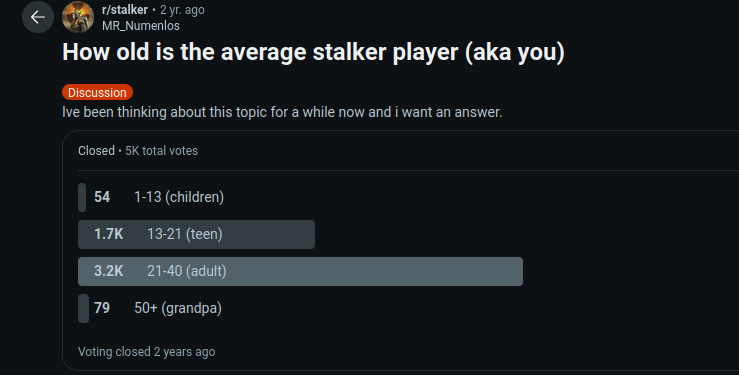Click the 54 votes small bar
This screenshot has height=375, width=739.
(82, 197)
